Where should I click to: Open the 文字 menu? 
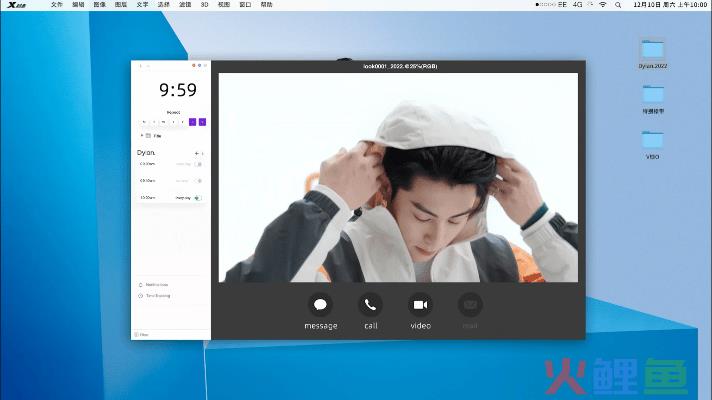point(142,5)
